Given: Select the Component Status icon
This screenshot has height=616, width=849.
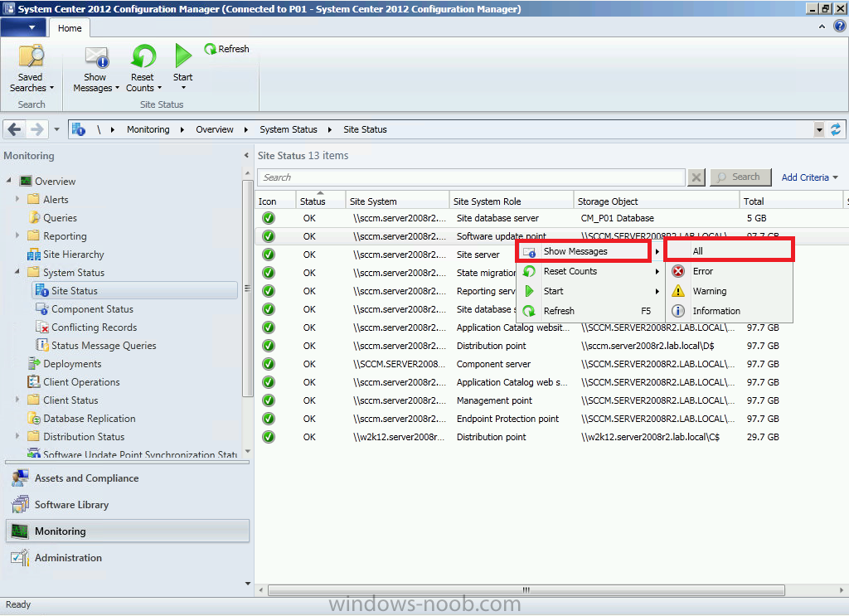Looking at the screenshot, I should click(41, 309).
